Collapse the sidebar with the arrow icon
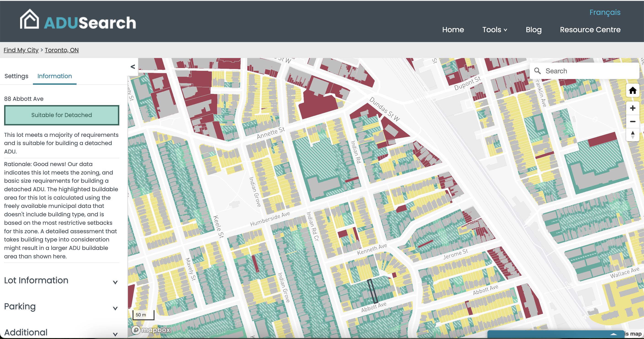Viewport: 644px width, 339px height. (x=133, y=67)
